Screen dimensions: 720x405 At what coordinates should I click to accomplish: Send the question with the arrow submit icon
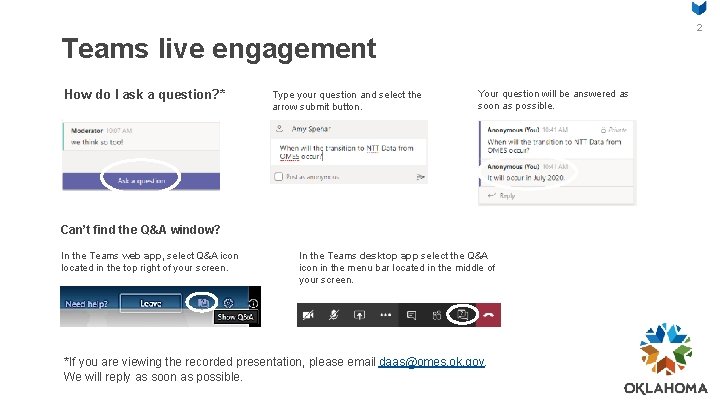click(x=420, y=177)
